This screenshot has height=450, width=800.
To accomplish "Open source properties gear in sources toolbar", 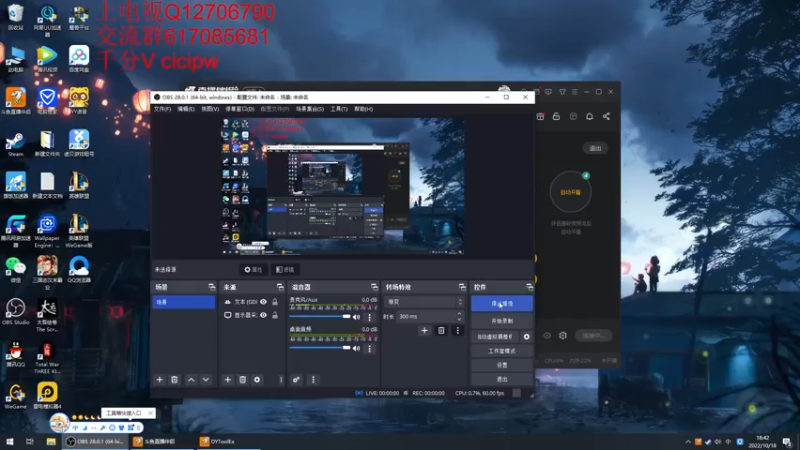I will tap(257, 380).
